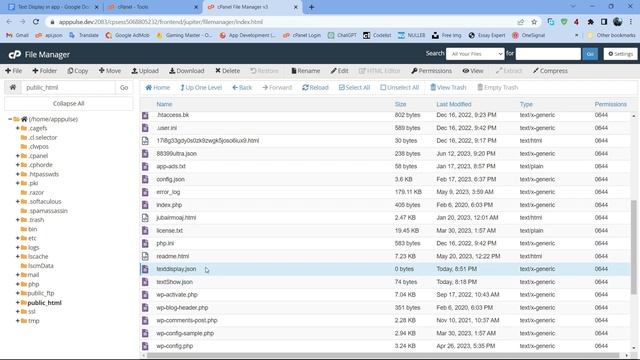Select the index.php file name
The height and width of the screenshot is (360, 640).
point(169,205)
